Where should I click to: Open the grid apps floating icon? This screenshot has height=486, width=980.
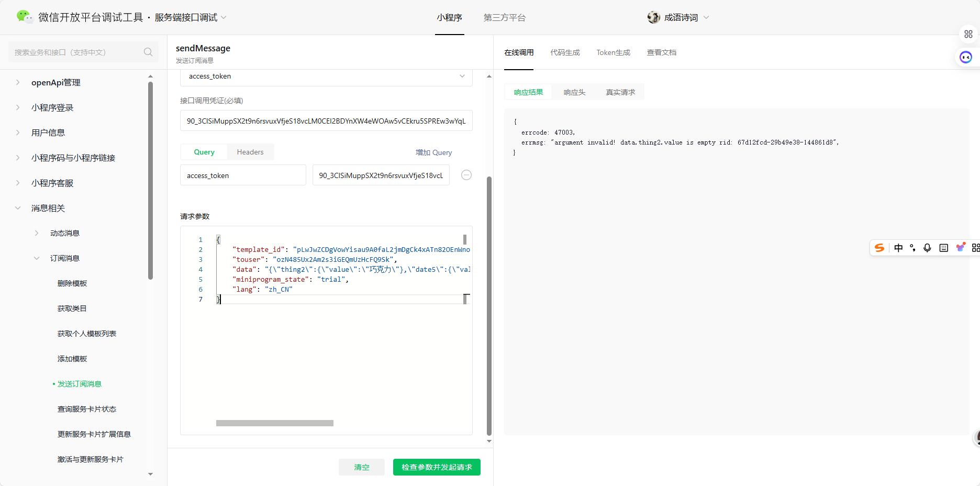pos(968,34)
